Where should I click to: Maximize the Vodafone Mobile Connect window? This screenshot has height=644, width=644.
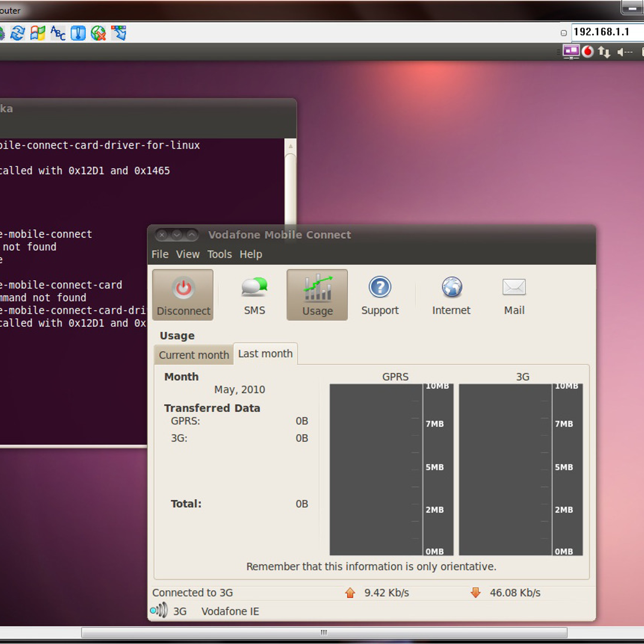(x=192, y=234)
